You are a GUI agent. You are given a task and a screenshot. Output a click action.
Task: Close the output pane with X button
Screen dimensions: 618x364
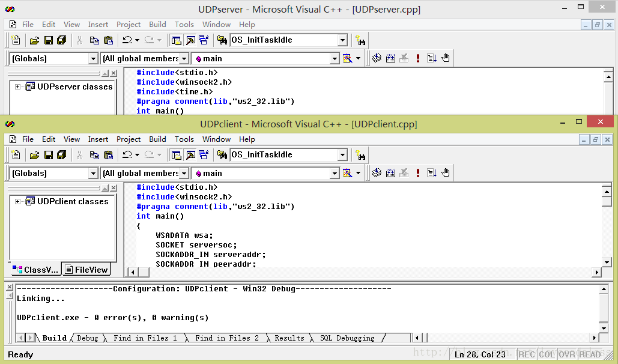(x=10, y=287)
